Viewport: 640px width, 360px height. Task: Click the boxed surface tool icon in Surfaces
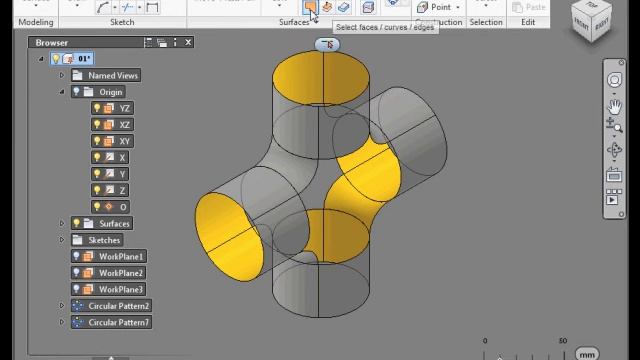[x=368, y=7]
